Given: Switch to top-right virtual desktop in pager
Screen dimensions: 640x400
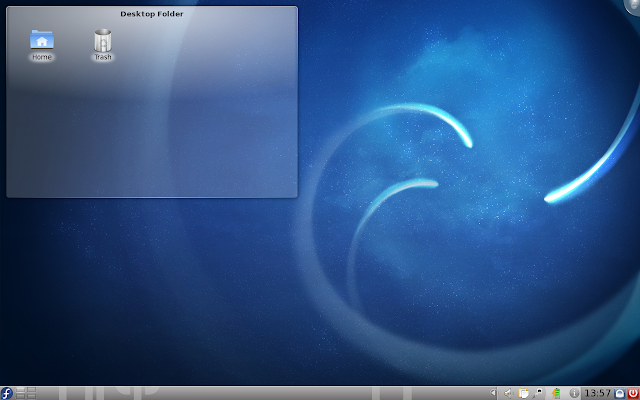Looking at the screenshot, I should [x=32, y=388].
